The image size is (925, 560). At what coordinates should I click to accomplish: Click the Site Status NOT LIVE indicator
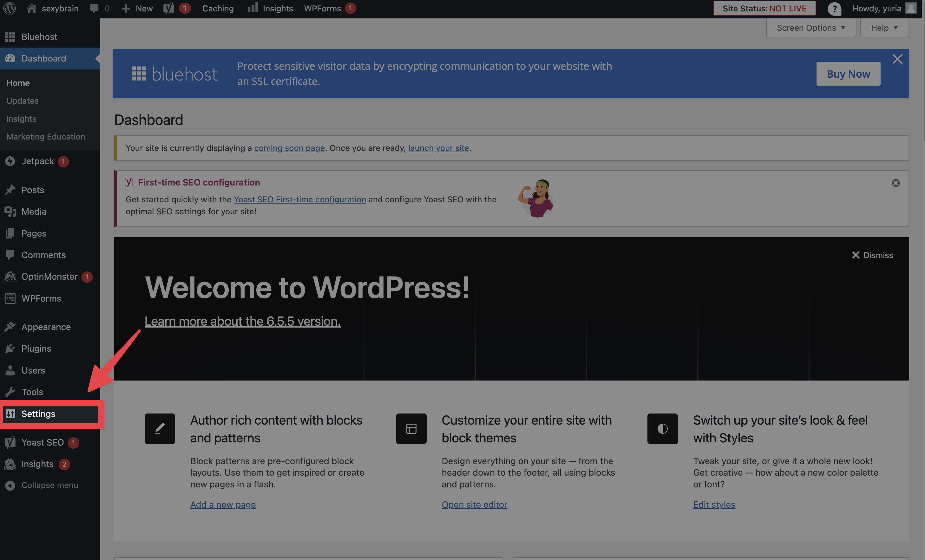point(764,8)
